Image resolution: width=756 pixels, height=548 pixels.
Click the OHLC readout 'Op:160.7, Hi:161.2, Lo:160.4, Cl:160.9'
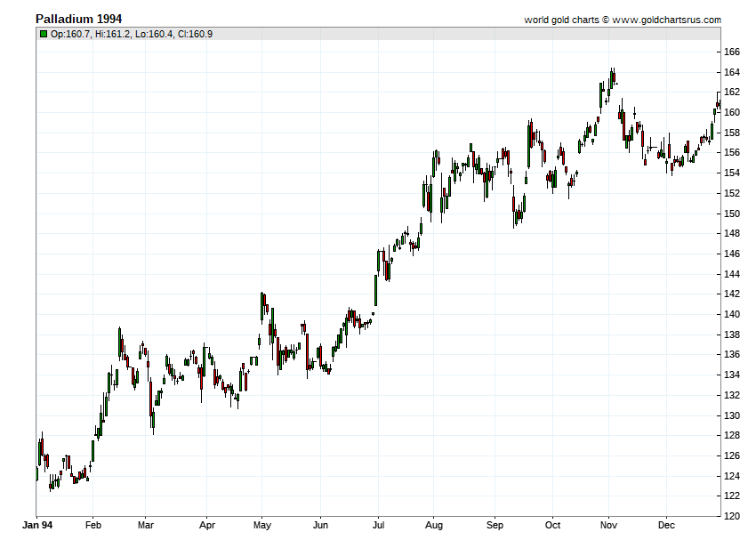[132, 34]
